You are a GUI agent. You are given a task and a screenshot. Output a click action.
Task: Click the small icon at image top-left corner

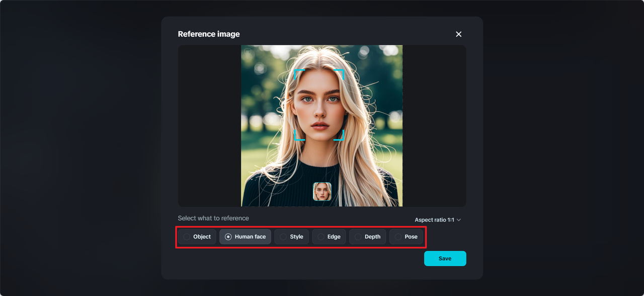point(248,51)
